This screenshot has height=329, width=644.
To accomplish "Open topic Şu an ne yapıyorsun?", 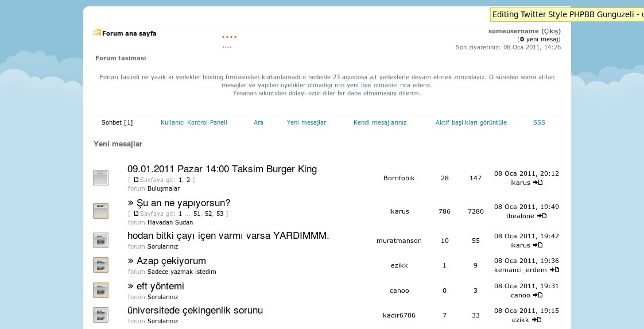I will click(183, 203).
